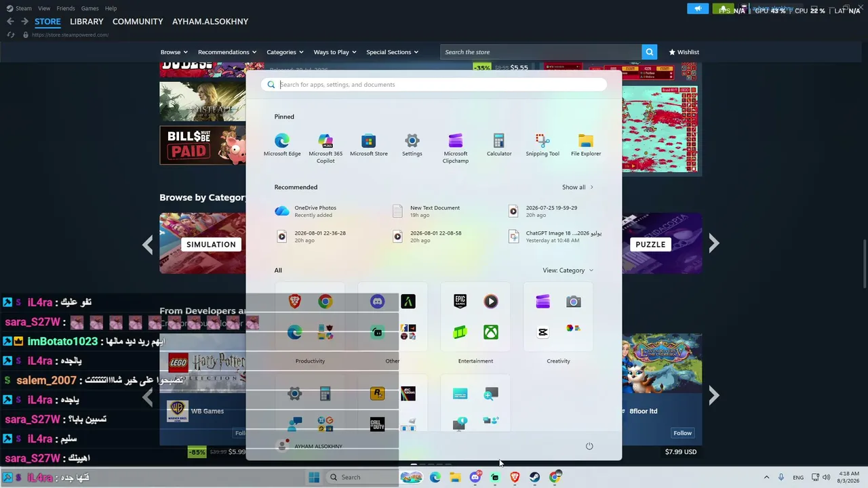Open the AYHAM.ALSOKHNY profile tab

[210, 22]
